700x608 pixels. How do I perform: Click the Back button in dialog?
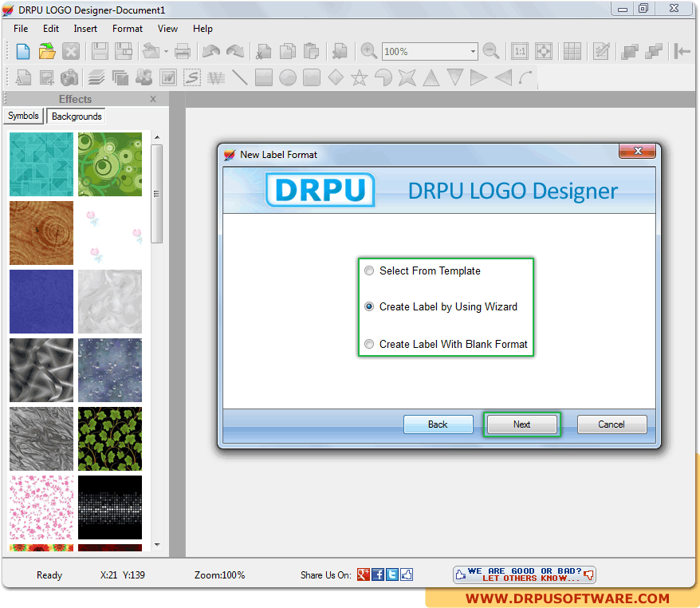(438, 424)
